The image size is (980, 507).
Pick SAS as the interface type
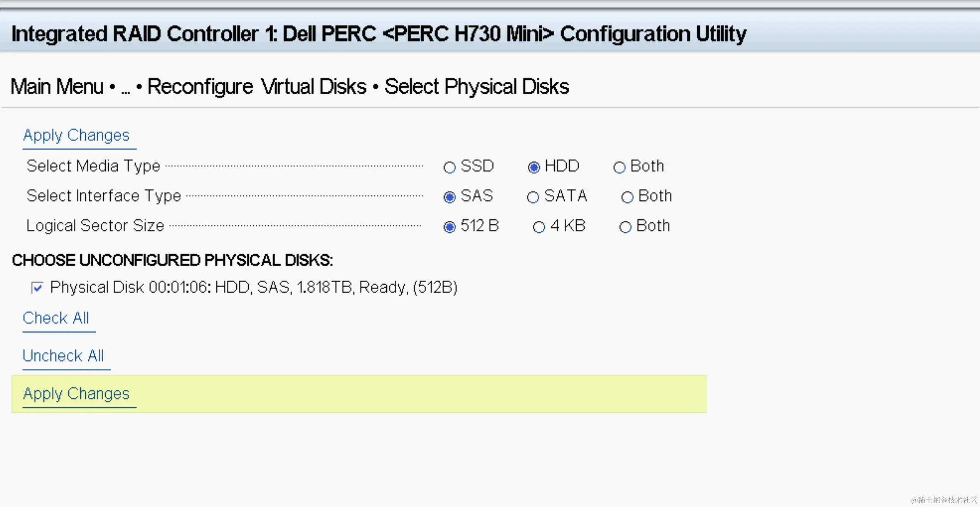tap(449, 197)
